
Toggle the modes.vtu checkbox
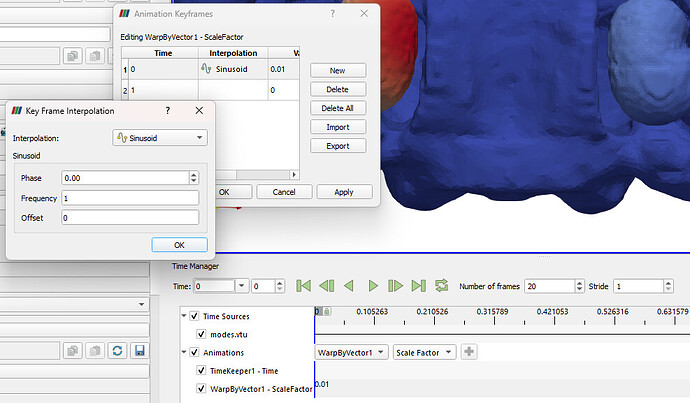point(201,334)
